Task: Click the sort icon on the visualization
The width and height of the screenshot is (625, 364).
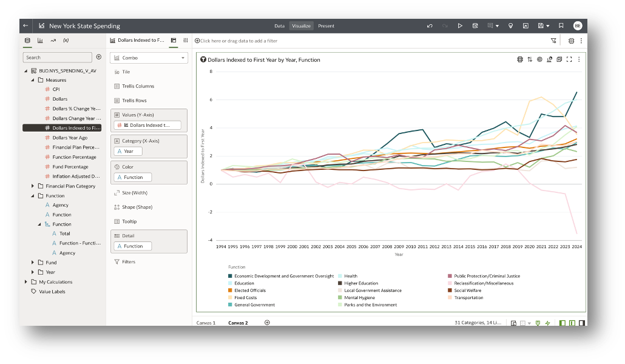Action: tap(530, 59)
